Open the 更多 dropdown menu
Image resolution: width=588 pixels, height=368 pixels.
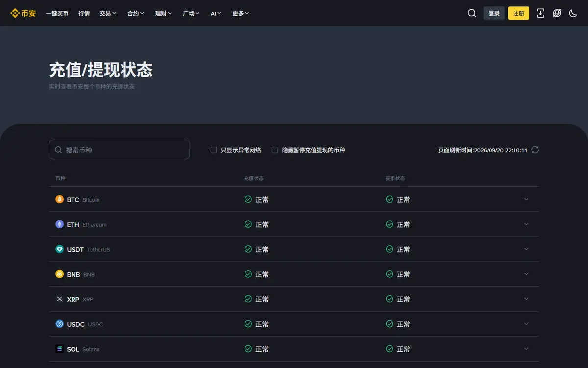pyautogui.click(x=241, y=13)
